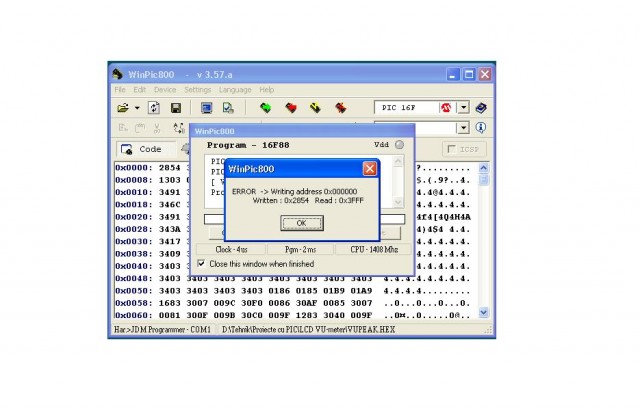Click the grayed Copy icon
Viewport: 640px width, 409px height.
(x=123, y=128)
